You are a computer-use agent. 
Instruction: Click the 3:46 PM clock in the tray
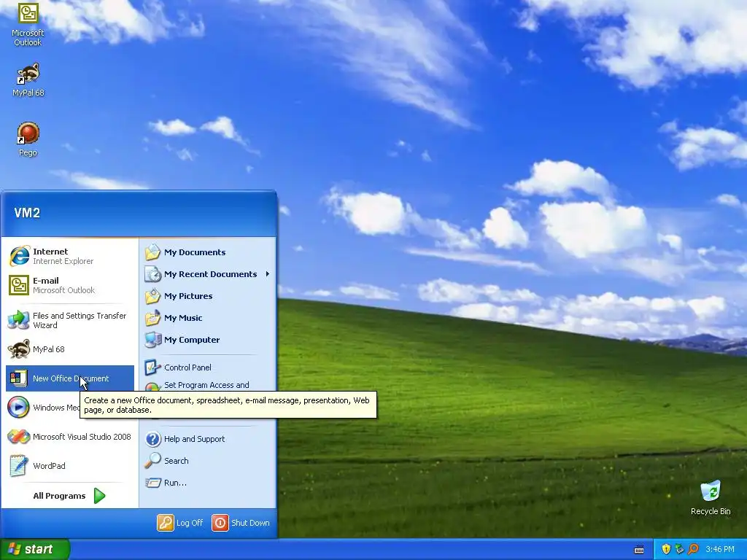click(720, 550)
